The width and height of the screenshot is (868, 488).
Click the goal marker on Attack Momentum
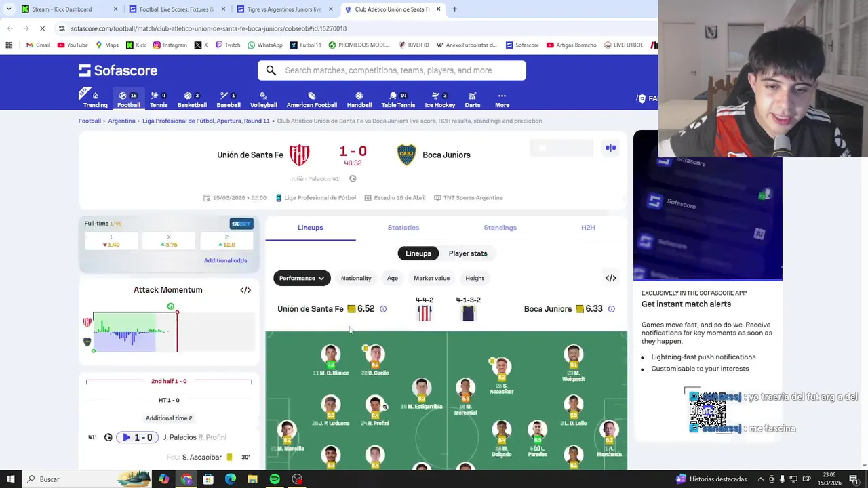(x=171, y=306)
